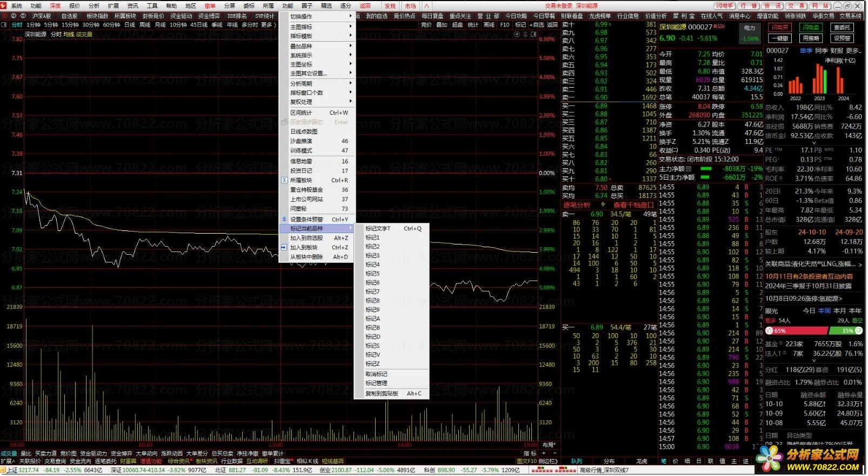Switch financial view to 同季
Screen dimensions: 868x476
(x=822, y=50)
